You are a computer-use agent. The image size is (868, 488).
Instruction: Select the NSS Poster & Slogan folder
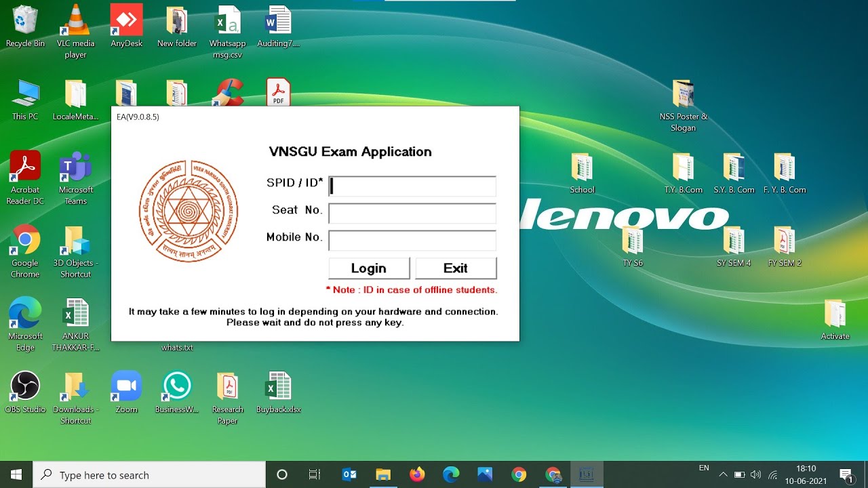683,105
